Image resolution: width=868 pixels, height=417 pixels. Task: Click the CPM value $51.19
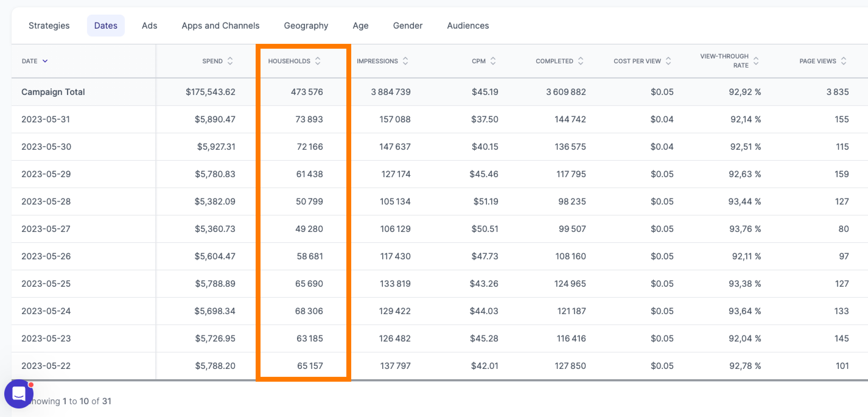click(x=485, y=201)
